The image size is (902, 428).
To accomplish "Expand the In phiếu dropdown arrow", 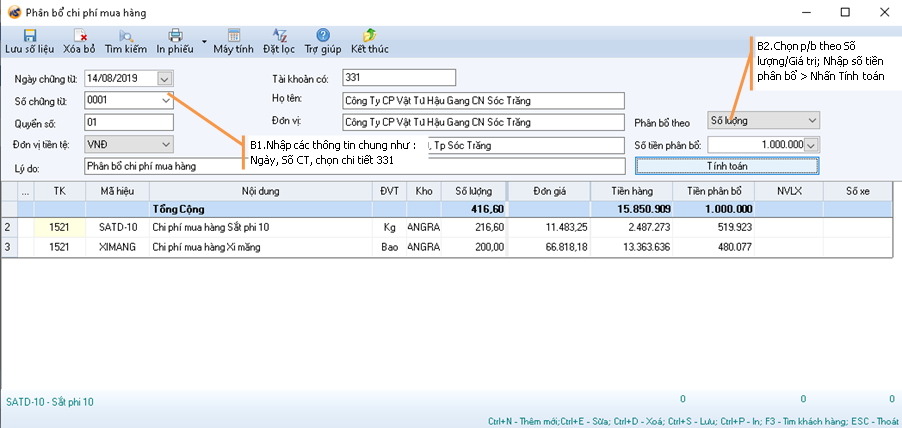I will [x=204, y=42].
